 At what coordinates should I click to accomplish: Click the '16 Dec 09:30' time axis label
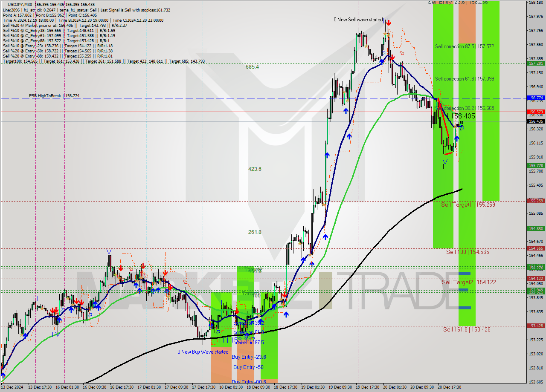pyautogui.click(x=95, y=387)
